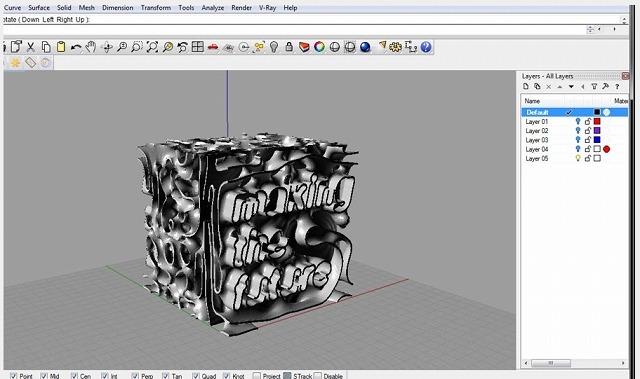Screen dimensions: 640x379
Task: Click the Zoom Extents icon
Action: point(152,47)
